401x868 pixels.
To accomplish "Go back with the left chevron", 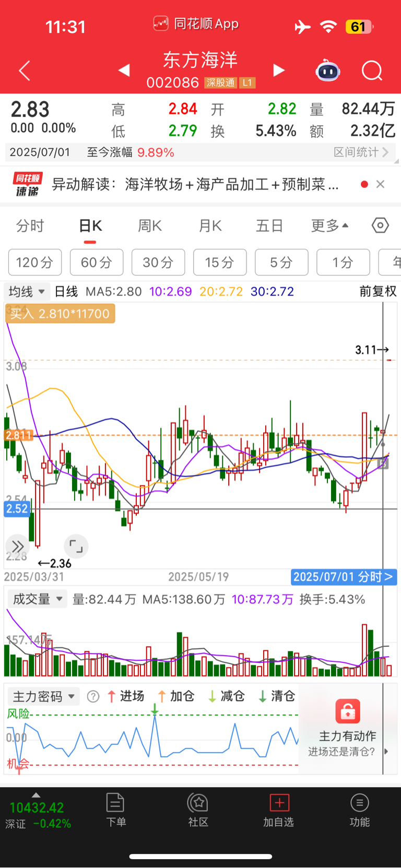I will pyautogui.click(x=25, y=70).
